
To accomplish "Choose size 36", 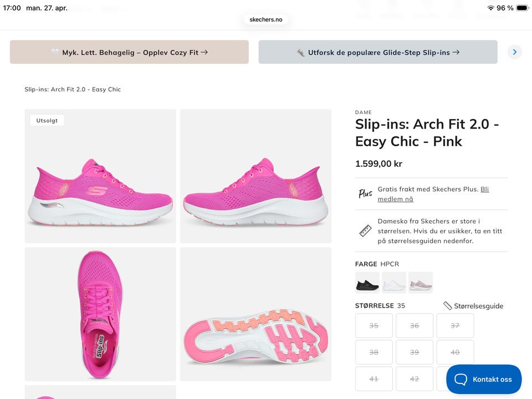I will click(x=415, y=326).
